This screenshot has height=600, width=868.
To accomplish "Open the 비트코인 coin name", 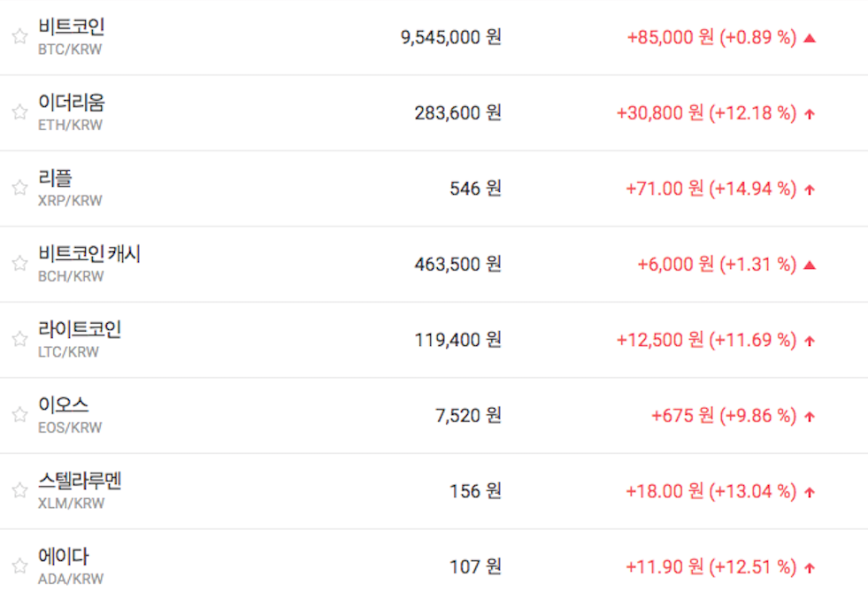I will 72,27.
